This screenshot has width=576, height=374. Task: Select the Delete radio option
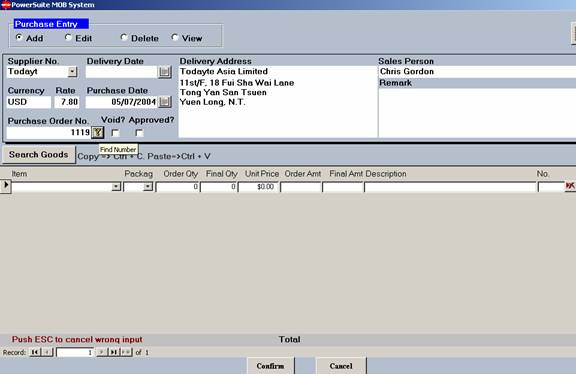[124, 37]
